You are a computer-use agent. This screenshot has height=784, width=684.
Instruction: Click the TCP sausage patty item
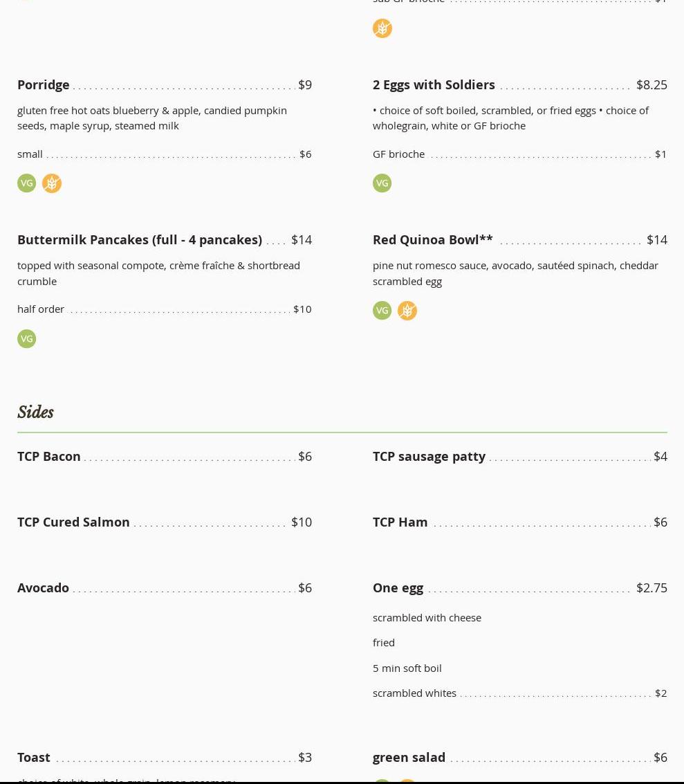pos(429,456)
